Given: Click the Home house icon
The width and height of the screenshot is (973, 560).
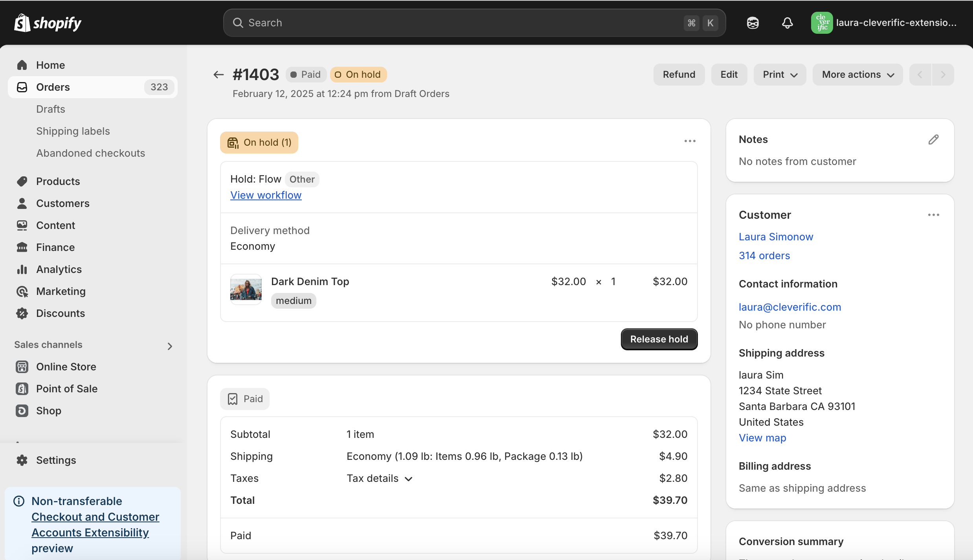Looking at the screenshot, I should (x=22, y=65).
